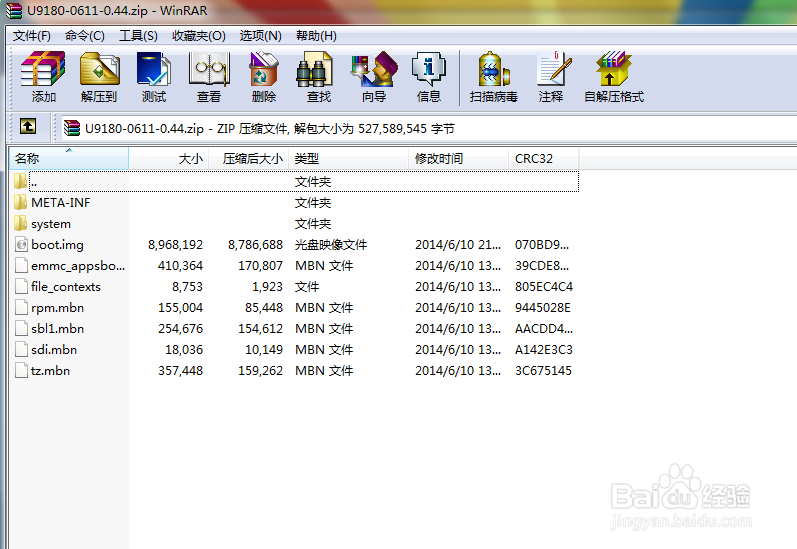Image resolution: width=797 pixels, height=549 pixels.
Task: Select emmc_appsbo... file name
Action: coord(78,266)
